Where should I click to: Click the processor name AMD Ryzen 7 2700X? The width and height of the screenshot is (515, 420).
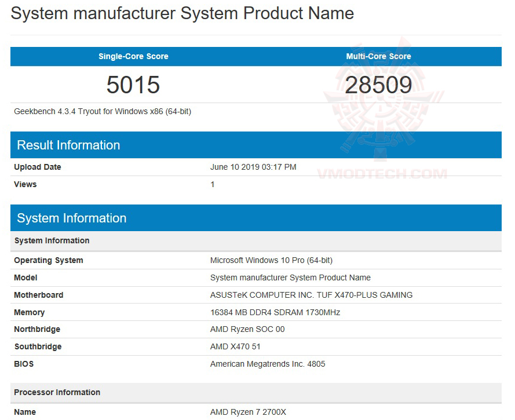click(x=248, y=412)
